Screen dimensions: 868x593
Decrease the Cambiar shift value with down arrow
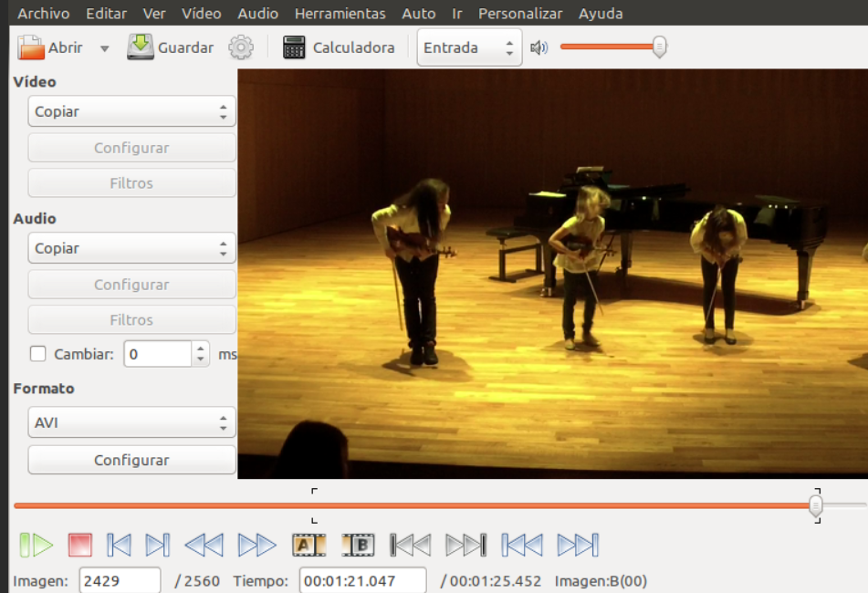(201, 360)
